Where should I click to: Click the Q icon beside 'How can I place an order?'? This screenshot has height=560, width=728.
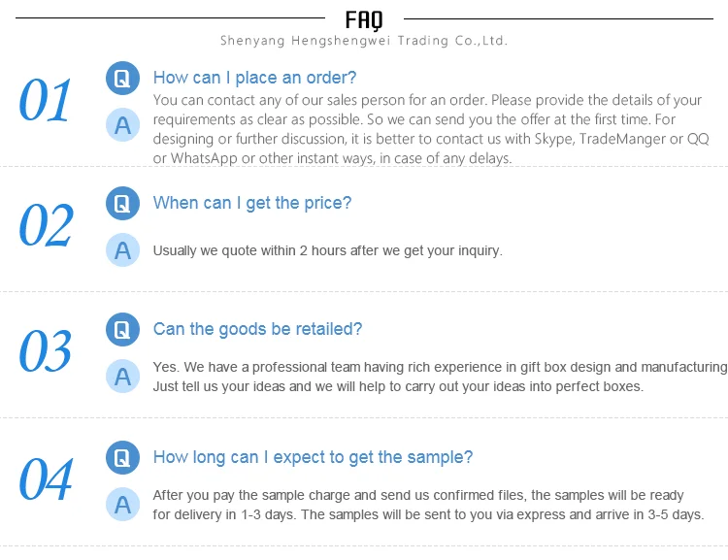click(122, 79)
